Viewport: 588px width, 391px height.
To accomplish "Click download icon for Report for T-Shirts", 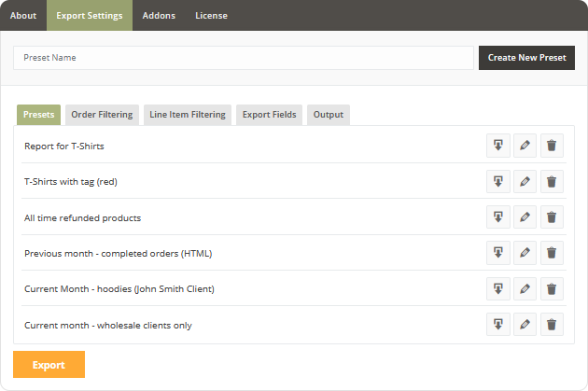I will 498,147.
